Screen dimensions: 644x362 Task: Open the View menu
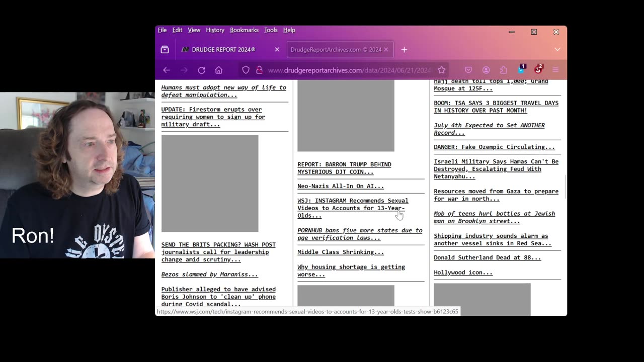(194, 30)
